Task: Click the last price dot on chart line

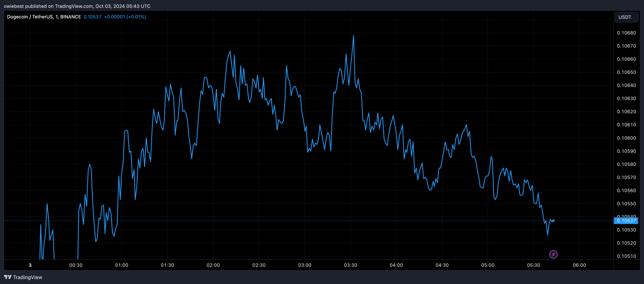Action: (x=553, y=221)
